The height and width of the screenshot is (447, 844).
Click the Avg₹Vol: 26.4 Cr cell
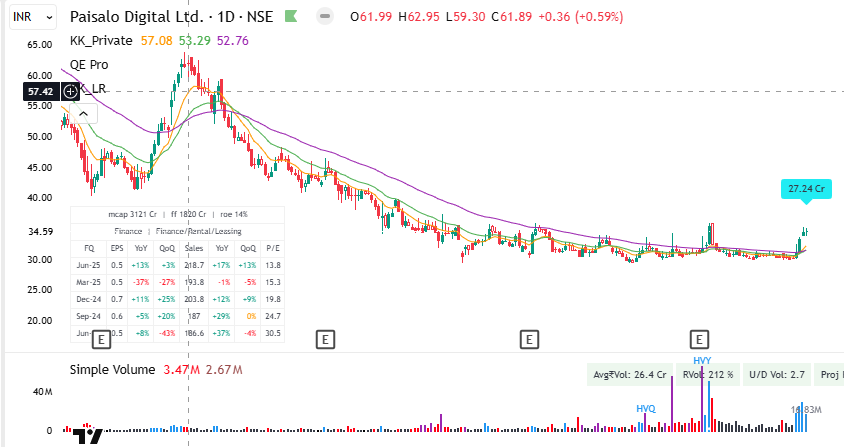(630, 374)
